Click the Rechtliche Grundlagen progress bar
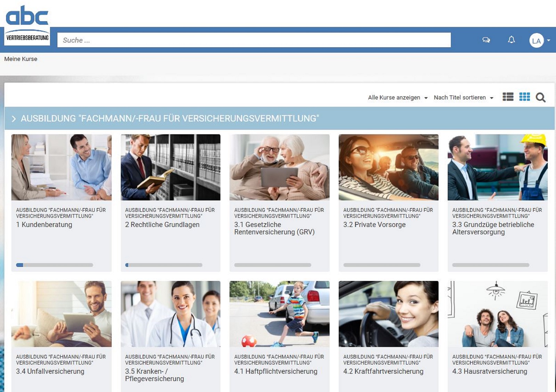 click(164, 265)
